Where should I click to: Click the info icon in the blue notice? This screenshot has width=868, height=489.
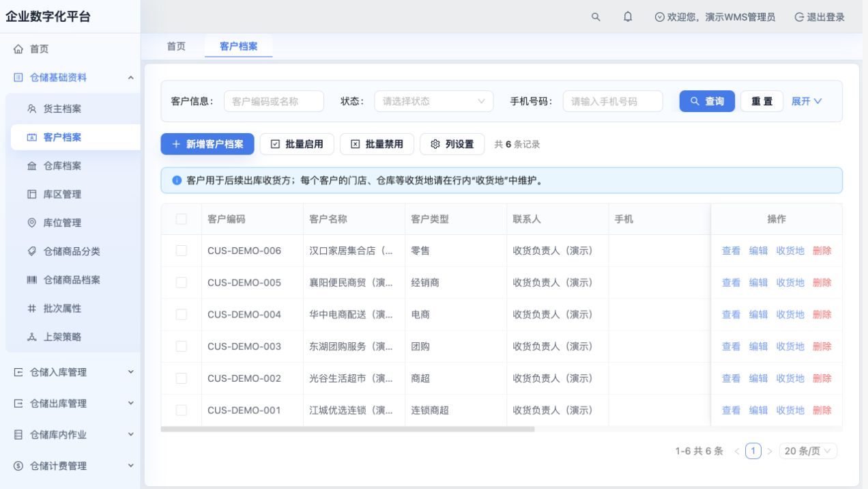(177, 181)
